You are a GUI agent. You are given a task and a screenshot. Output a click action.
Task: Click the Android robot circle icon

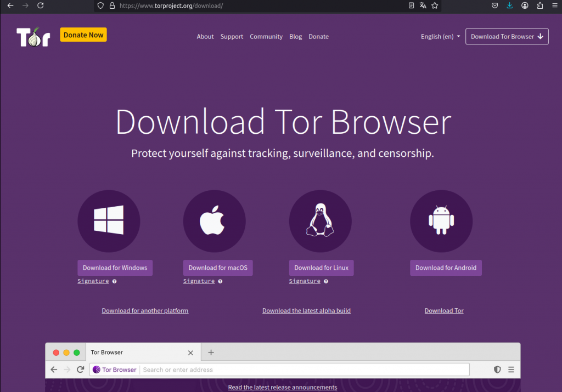point(441,221)
